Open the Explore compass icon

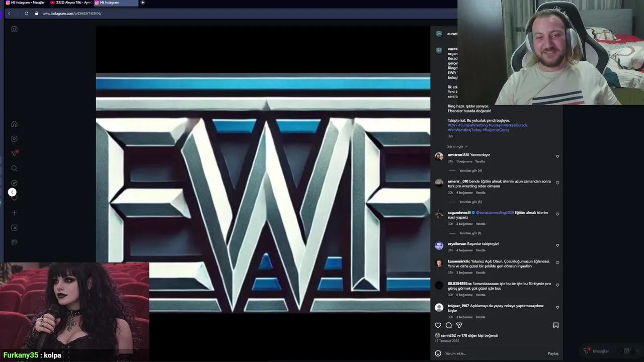tap(14, 183)
